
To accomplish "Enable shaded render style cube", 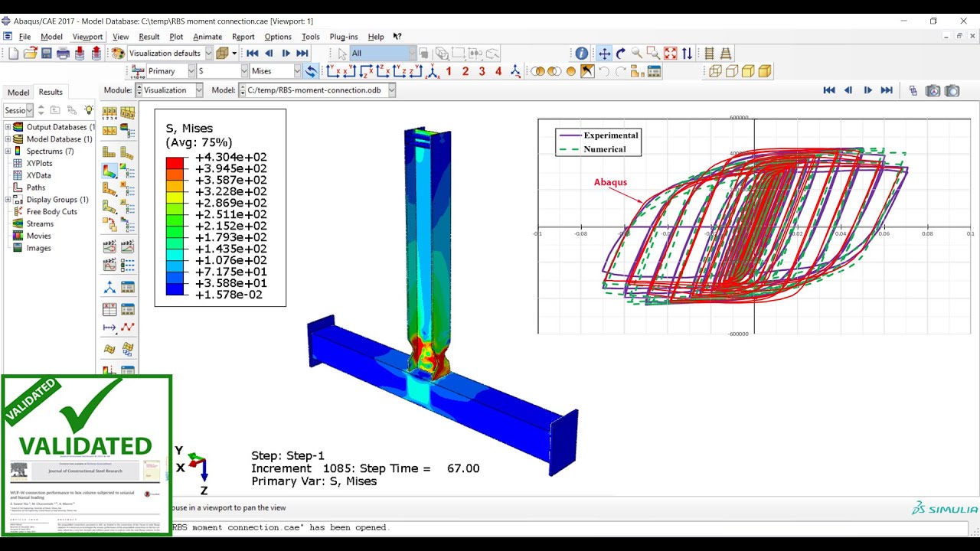I will [764, 71].
